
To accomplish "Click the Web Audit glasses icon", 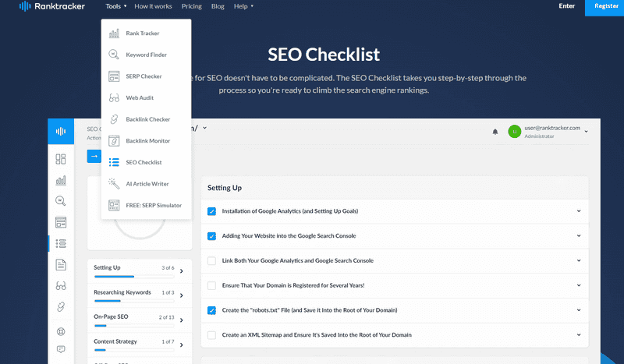I will tap(114, 98).
